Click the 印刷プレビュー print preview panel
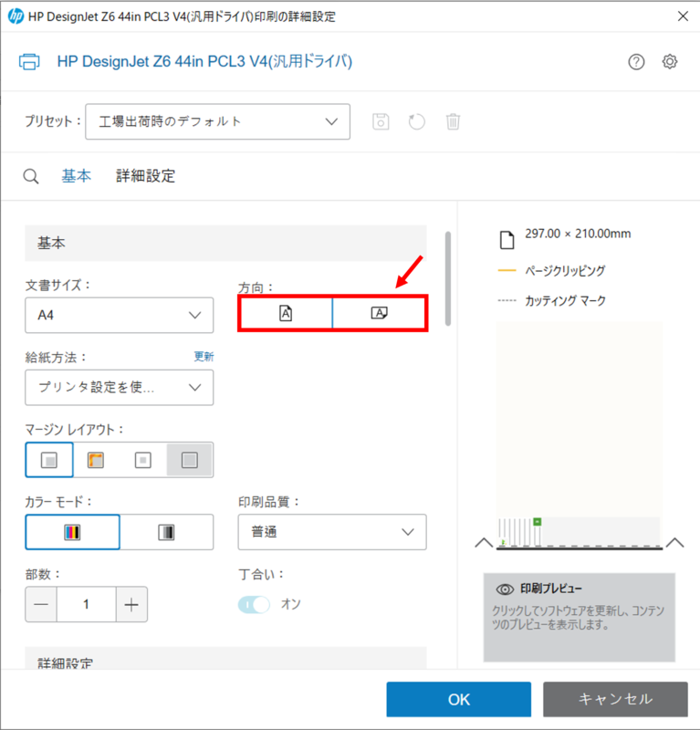 [579, 618]
